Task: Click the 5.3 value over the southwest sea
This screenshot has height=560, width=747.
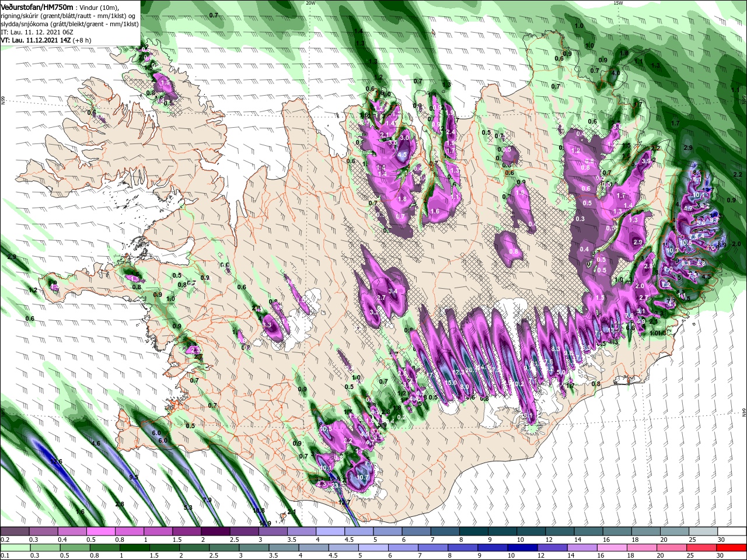Action: [x=188, y=508]
